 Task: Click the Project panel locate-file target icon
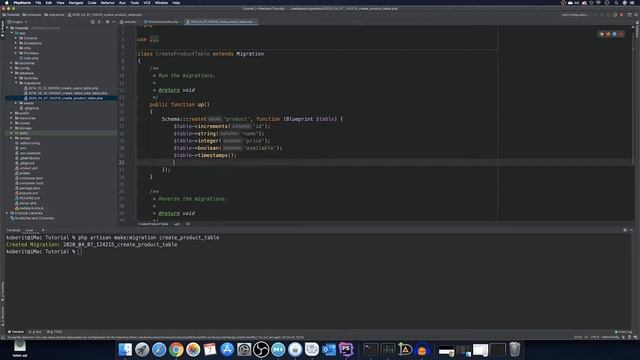pos(93,22)
